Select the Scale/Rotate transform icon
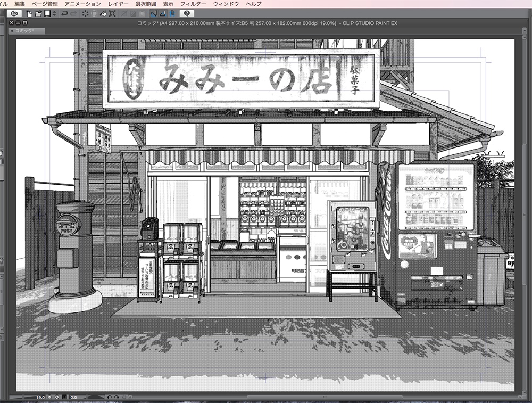Image resolution: width=532 pixels, height=403 pixels. [x=113, y=14]
